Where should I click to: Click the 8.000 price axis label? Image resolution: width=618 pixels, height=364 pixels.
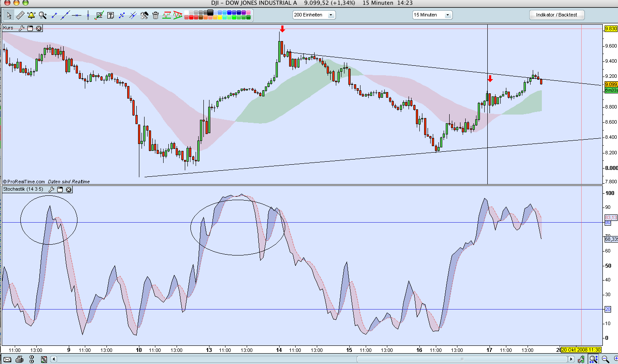pyautogui.click(x=611, y=168)
